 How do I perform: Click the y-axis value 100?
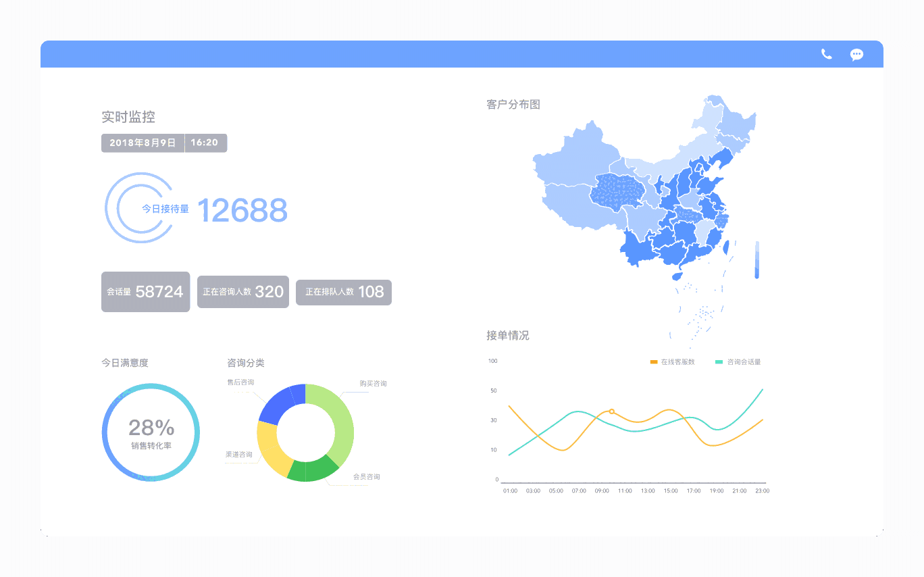click(492, 361)
